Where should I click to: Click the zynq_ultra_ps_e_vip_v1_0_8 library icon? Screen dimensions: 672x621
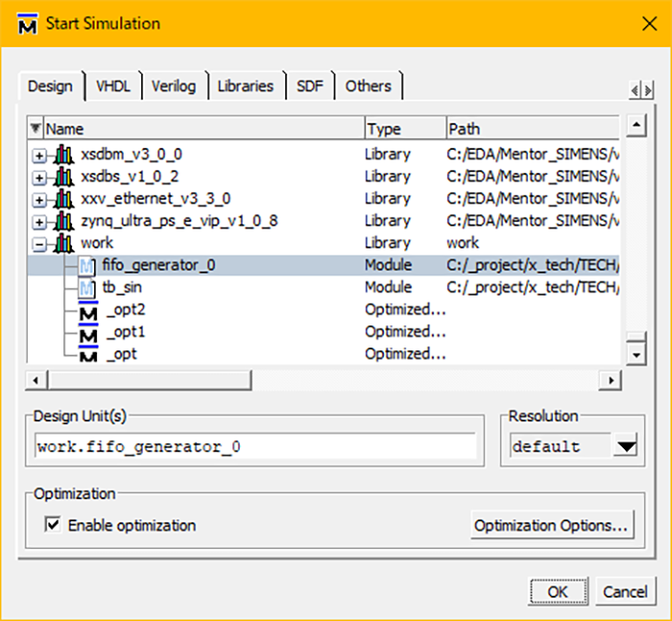(63, 221)
